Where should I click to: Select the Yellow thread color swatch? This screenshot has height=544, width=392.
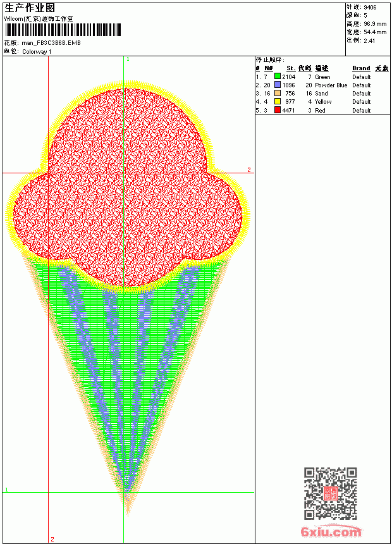pyautogui.click(x=277, y=102)
